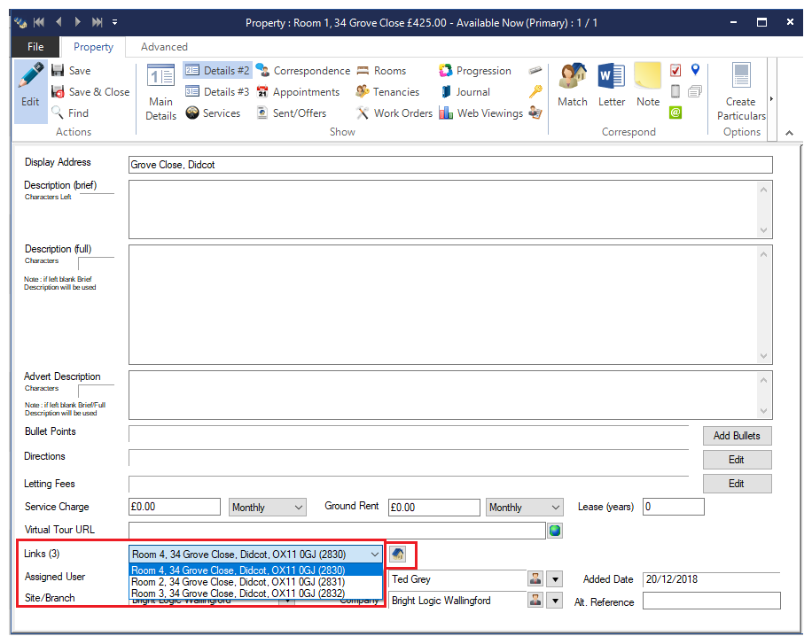Switch to the Advanced ribbon tab
812x644 pixels.
coord(164,47)
